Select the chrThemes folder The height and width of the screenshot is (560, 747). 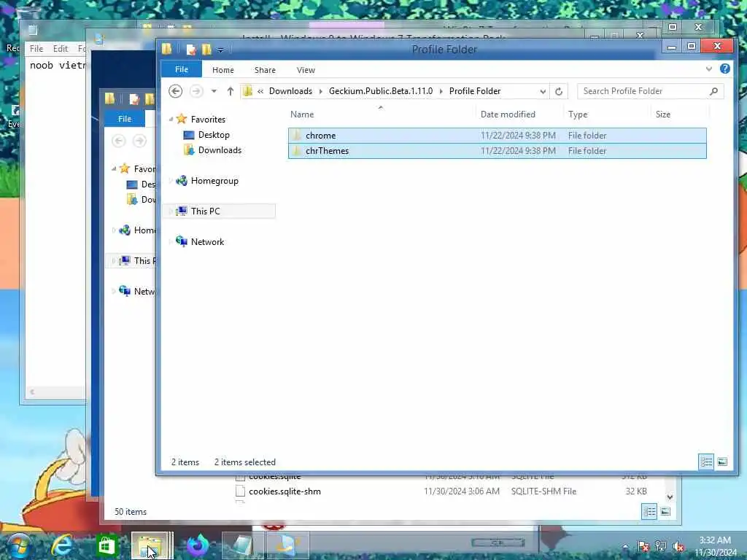click(x=497, y=150)
